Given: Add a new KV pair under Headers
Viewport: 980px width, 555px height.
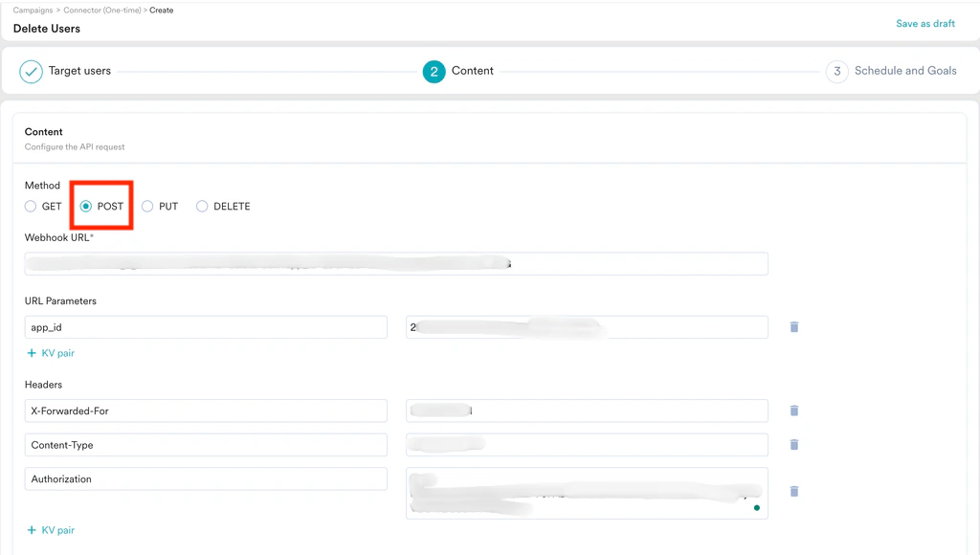Looking at the screenshot, I should click(49, 529).
